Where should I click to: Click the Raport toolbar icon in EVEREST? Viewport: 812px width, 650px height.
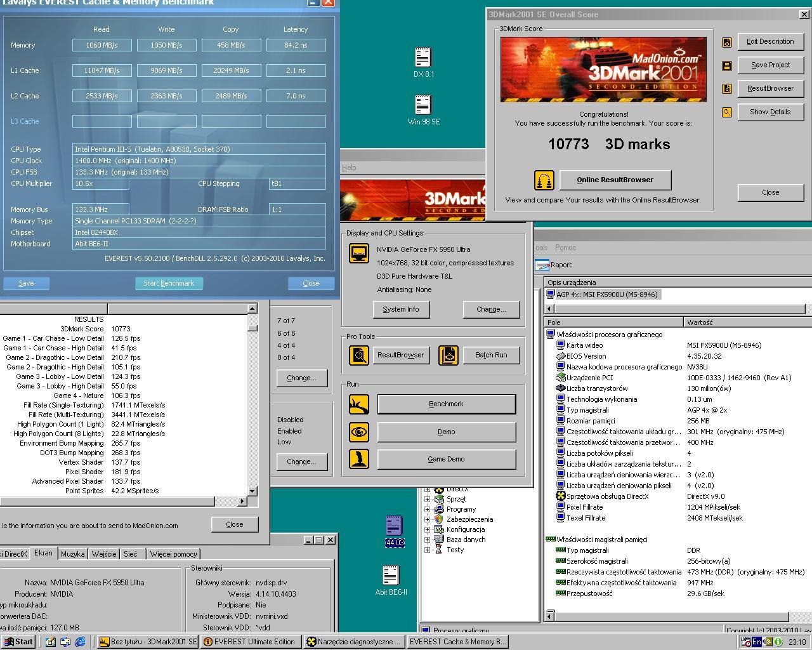point(542,265)
